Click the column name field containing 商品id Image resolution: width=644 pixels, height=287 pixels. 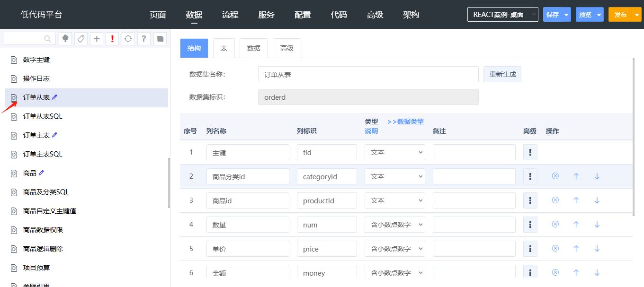pos(248,200)
